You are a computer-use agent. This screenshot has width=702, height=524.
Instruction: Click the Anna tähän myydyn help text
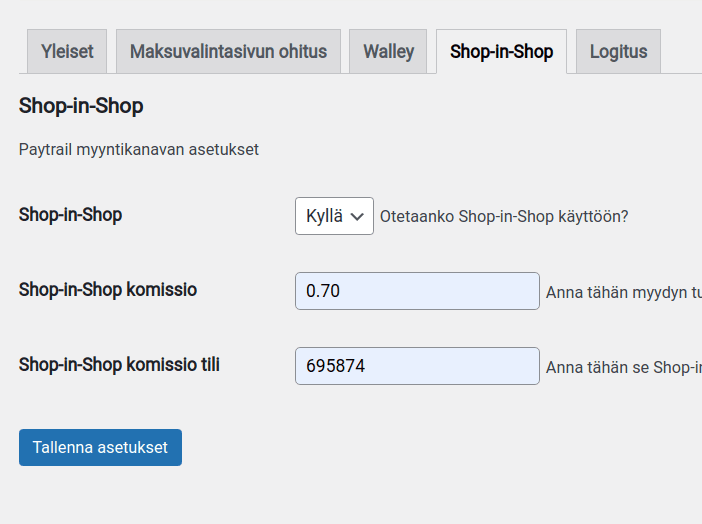623,293
